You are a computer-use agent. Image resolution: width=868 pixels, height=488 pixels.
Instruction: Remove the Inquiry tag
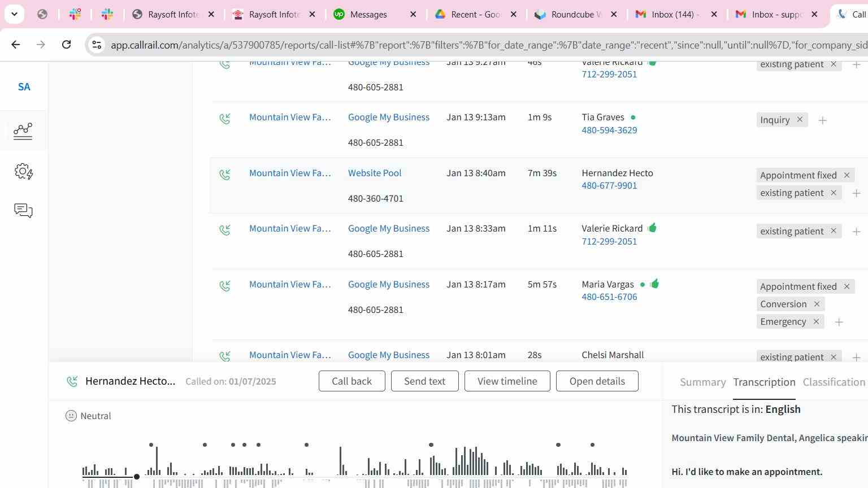coord(800,120)
